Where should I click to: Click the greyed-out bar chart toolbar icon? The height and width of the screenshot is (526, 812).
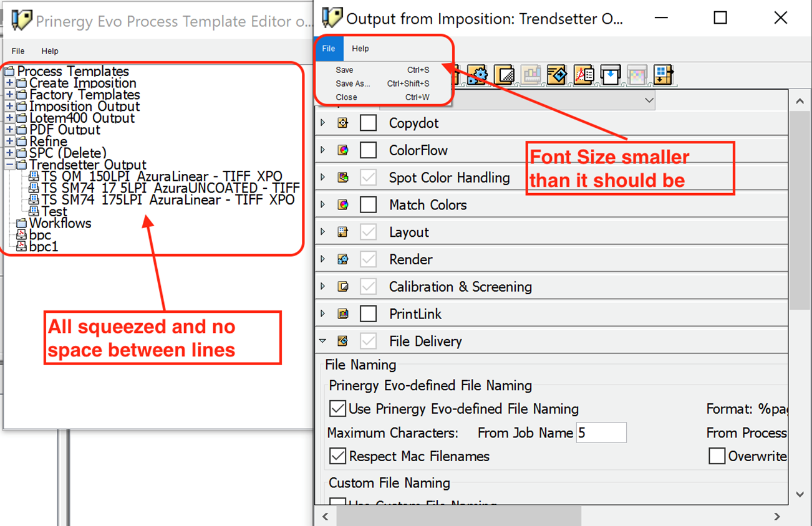(531, 75)
